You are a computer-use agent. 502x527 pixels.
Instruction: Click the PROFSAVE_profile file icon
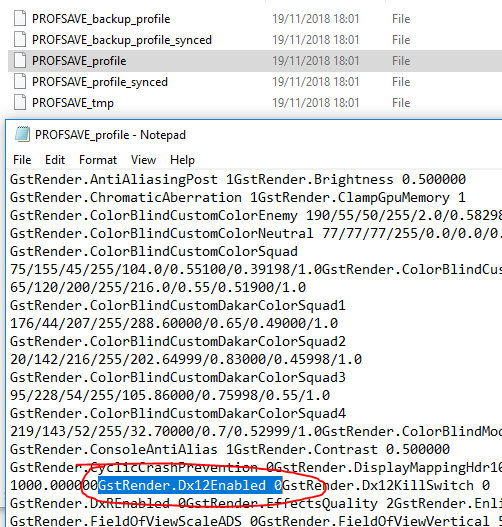coord(20,60)
